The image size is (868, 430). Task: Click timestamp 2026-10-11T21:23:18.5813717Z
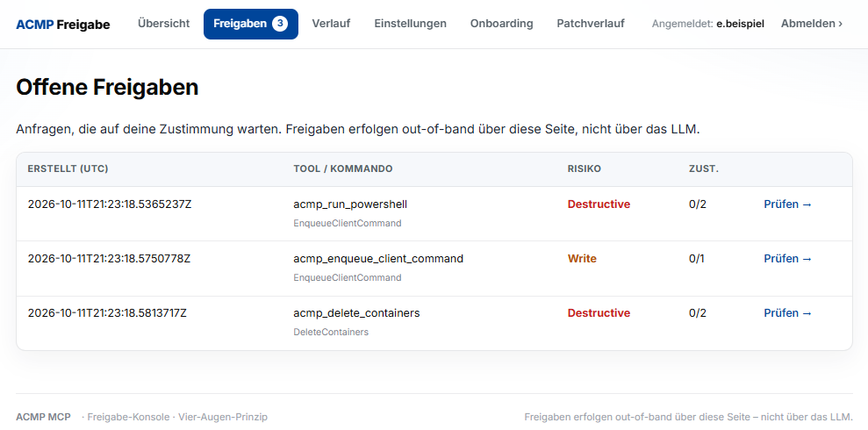107,313
